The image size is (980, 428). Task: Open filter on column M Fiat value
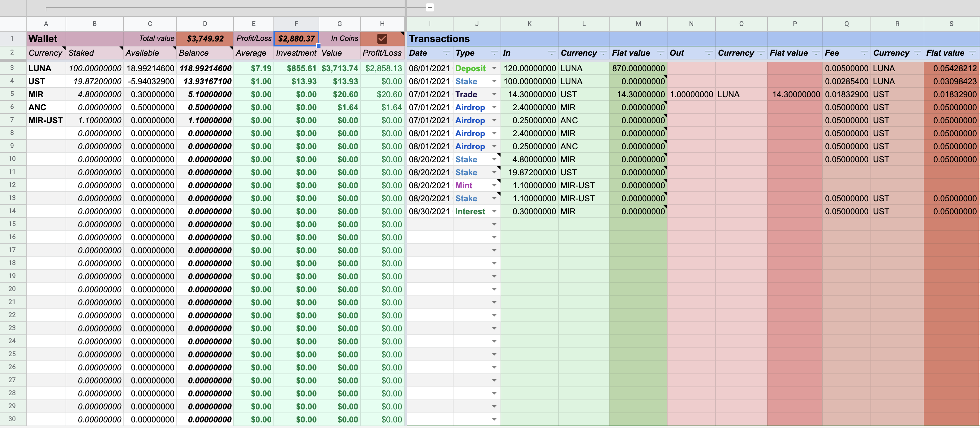tap(660, 53)
